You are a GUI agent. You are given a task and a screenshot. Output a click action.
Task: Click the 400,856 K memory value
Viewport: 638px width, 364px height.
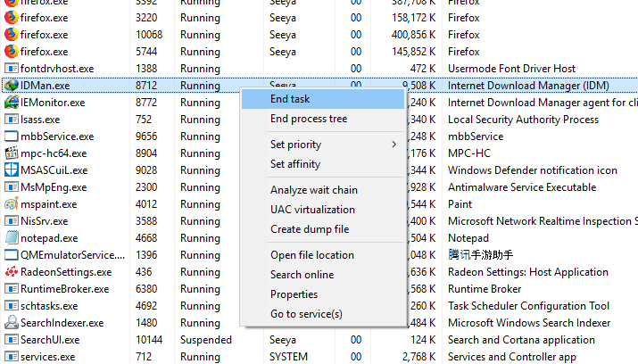pyautogui.click(x=413, y=35)
